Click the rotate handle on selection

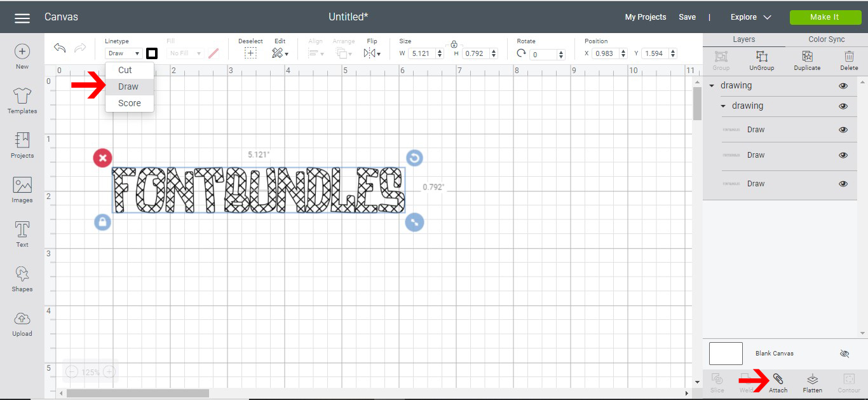(414, 158)
